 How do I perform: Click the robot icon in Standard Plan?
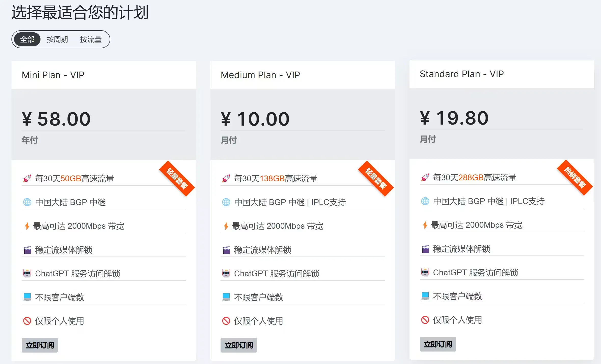tap(425, 272)
